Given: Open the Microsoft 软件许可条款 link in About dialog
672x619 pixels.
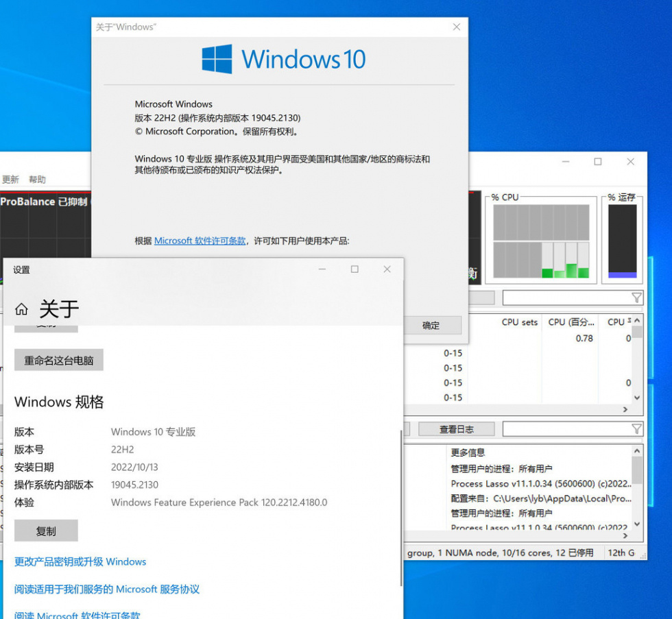Looking at the screenshot, I should click(x=200, y=241).
